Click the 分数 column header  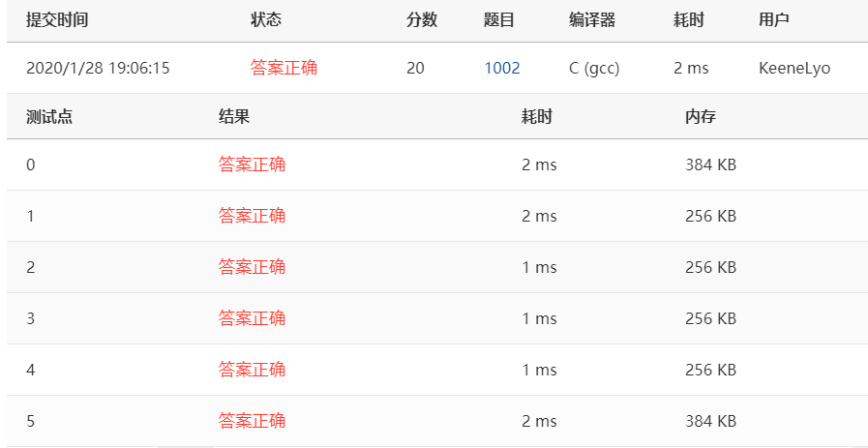(x=422, y=20)
